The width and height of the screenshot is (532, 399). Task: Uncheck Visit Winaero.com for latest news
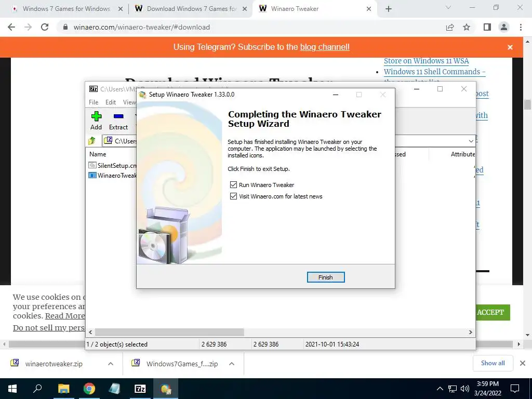click(x=233, y=196)
